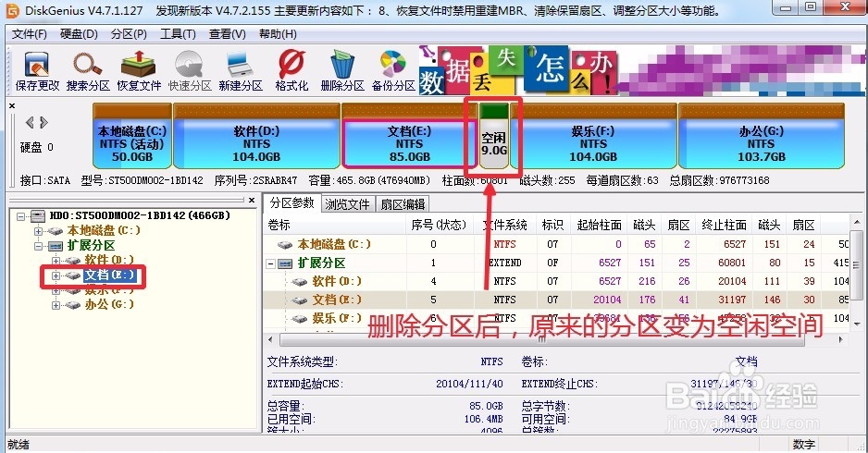Open the 文件(F) menu
This screenshot has height=453, width=868.
(30, 33)
